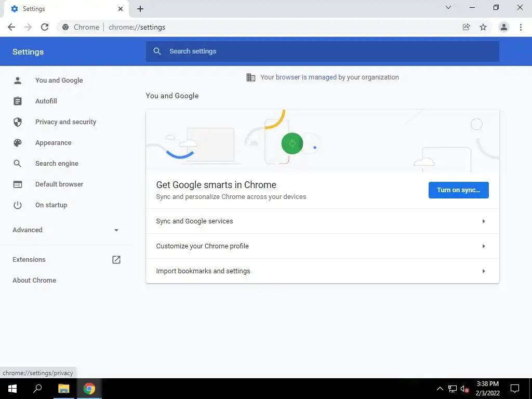Open the profile avatar menu

click(504, 27)
